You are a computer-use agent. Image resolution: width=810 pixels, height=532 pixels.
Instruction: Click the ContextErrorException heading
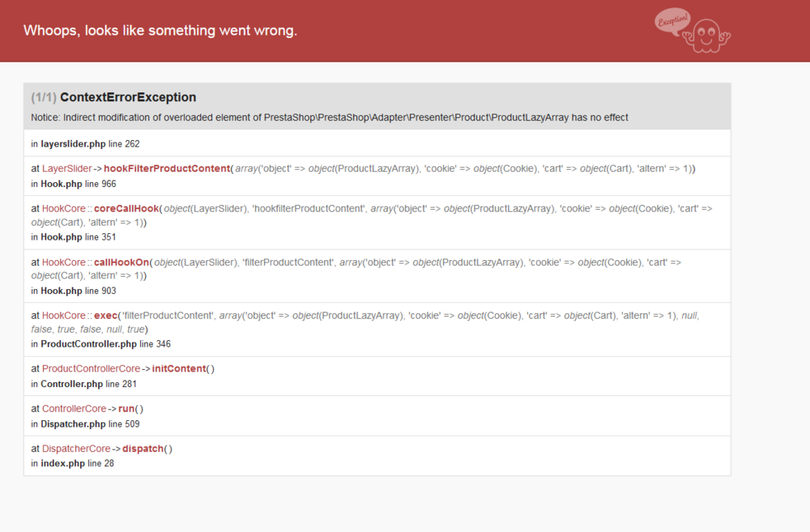coord(128,97)
